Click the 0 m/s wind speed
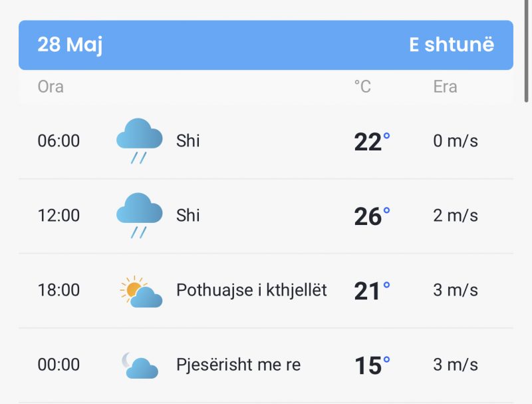This screenshot has width=532, height=404. pyautogui.click(x=456, y=140)
